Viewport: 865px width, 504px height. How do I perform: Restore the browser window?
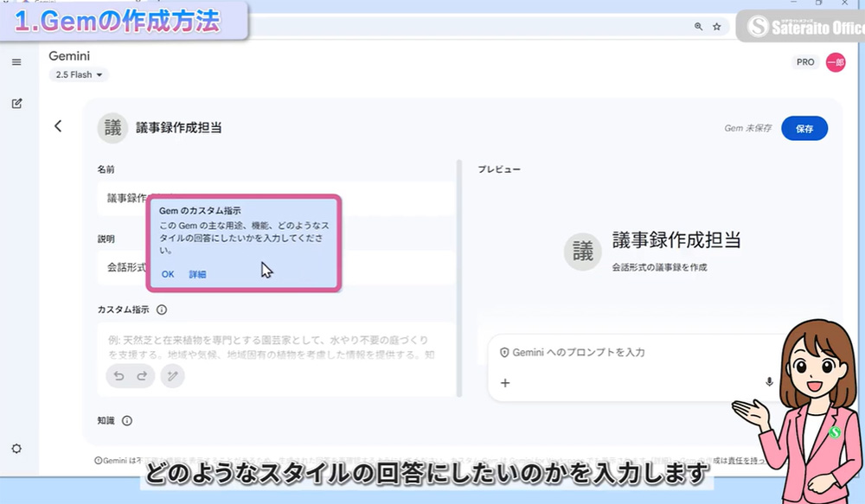818,3
